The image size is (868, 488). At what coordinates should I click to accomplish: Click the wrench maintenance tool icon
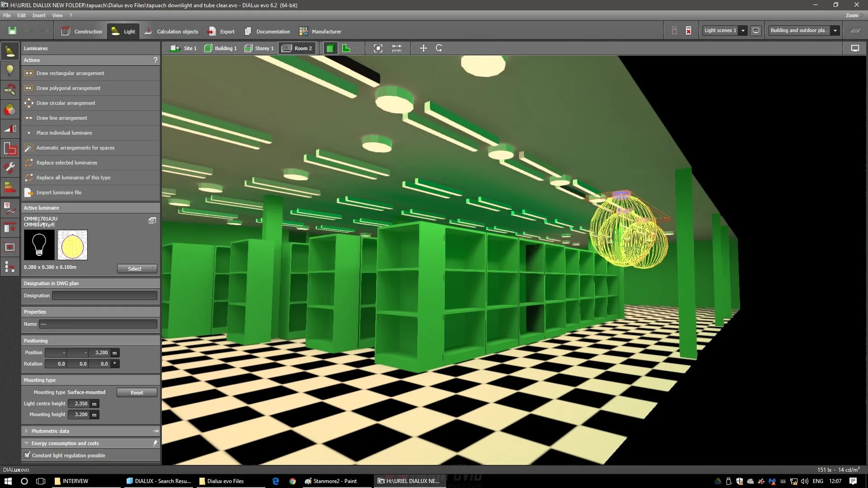pyautogui.click(x=9, y=168)
